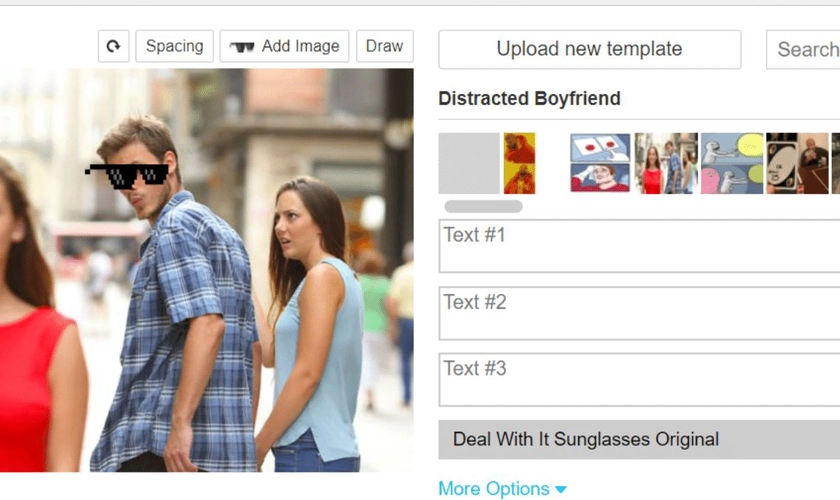Choose the Two Buttons meme template thumbnail
Image resolution: width=840 pixels, height=500 pixels.
coord(600,163)
